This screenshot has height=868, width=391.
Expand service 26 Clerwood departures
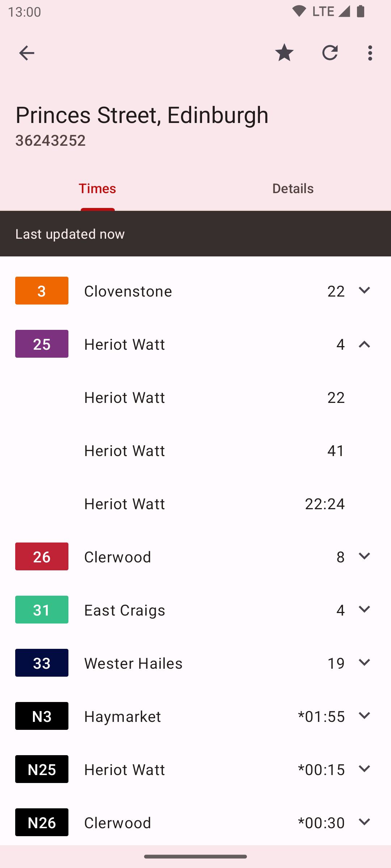[x=364, y=556]
